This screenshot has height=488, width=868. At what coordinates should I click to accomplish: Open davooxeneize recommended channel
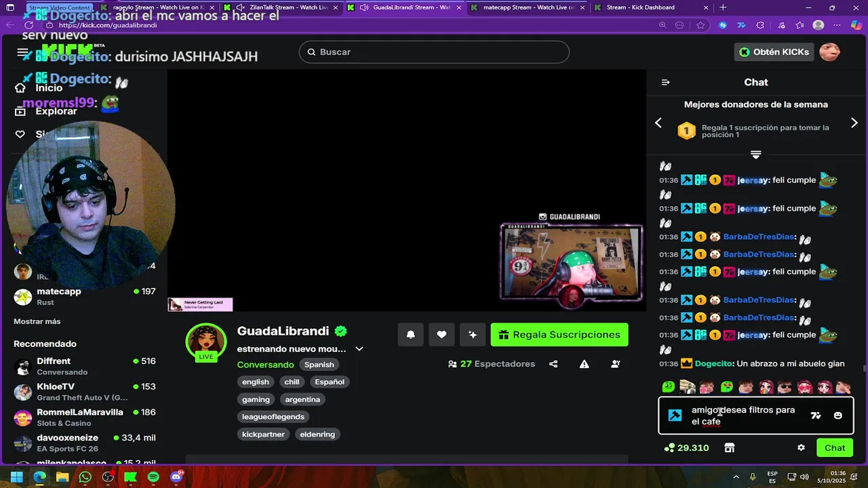pos(85,443)
